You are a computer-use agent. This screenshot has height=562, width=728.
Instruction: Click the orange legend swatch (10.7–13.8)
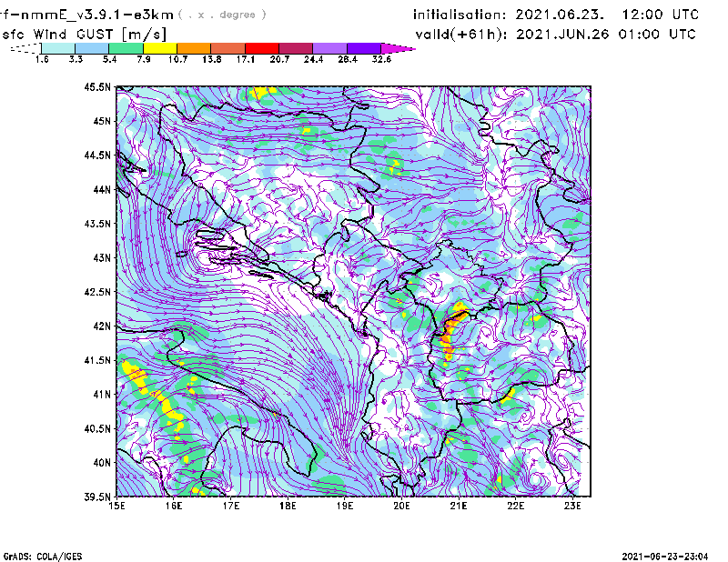tap(194, 48)
